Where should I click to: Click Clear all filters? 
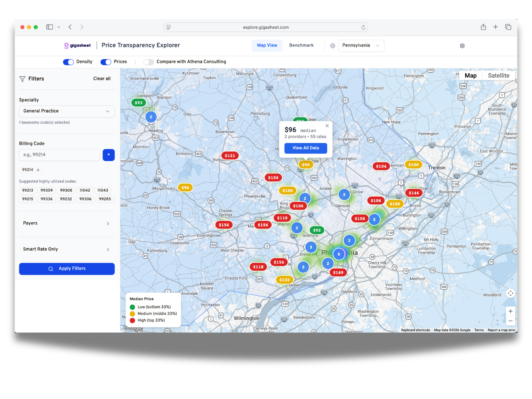tap(102, 79)
